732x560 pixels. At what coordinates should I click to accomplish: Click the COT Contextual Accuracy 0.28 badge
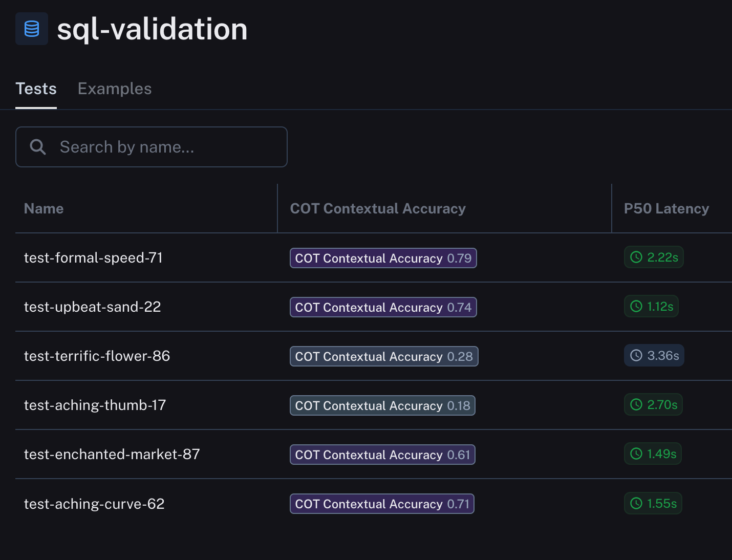pyautogui.click(x=384, y=356)
